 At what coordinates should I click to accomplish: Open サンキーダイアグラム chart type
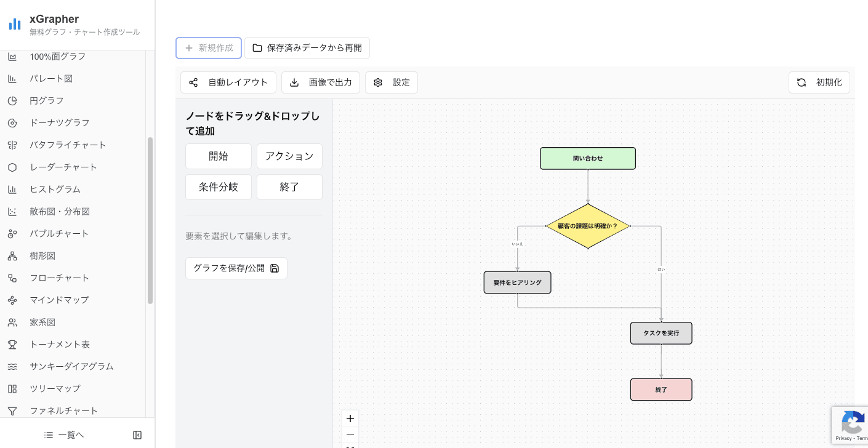tap(71, 366)
